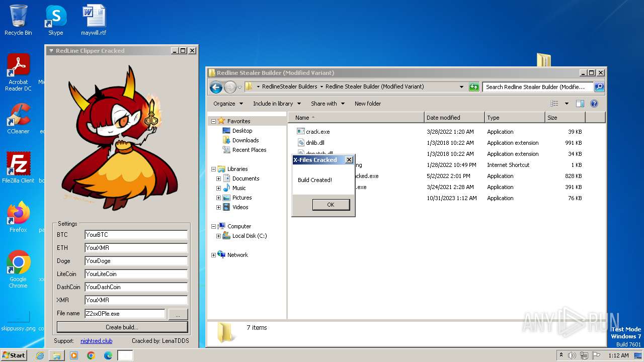Toggle the preview pane icon
Screen dimensions: 644x362
pos(580,104)
